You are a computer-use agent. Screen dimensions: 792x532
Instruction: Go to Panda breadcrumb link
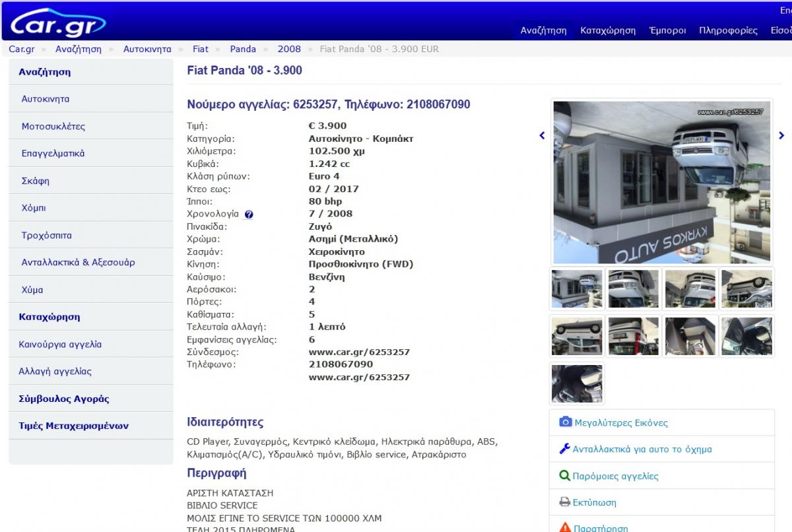click(243, 49)
